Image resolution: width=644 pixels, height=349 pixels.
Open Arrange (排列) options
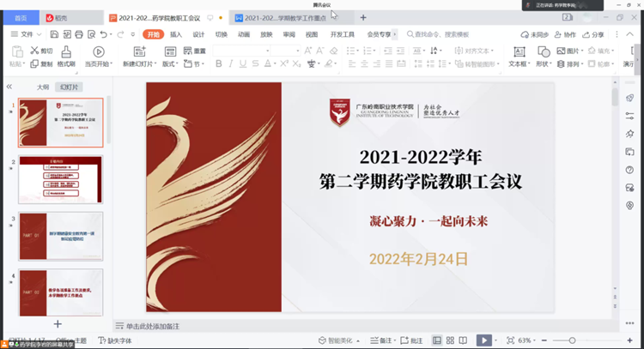[x=569, y=64]
